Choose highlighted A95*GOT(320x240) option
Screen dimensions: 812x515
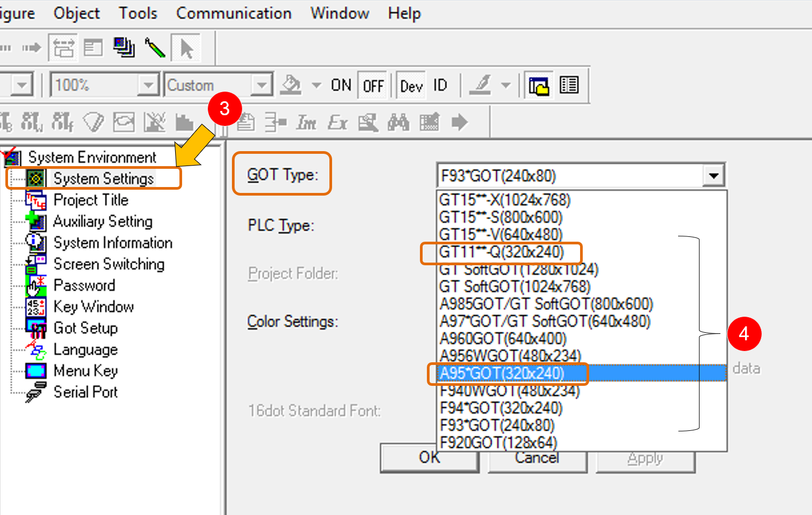coord(582,373)
